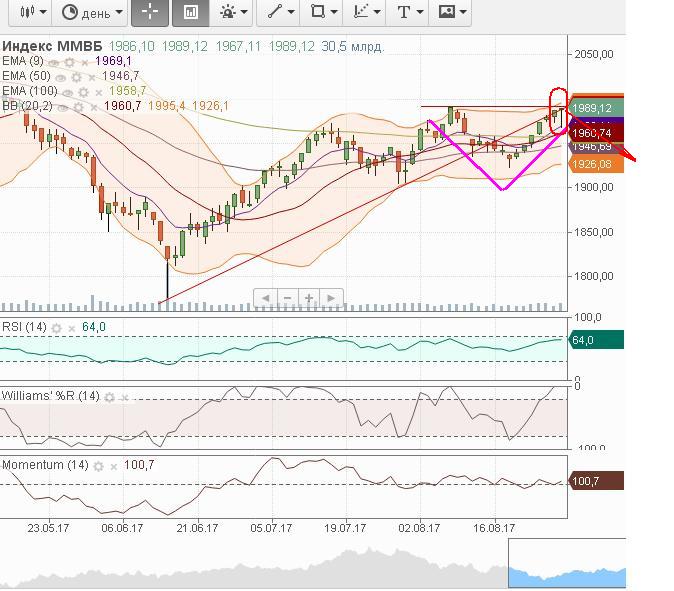This screenshot has width=674, height=591.
Task: Remove the RSI (14) indicator
Action: [x=72, y=329]
